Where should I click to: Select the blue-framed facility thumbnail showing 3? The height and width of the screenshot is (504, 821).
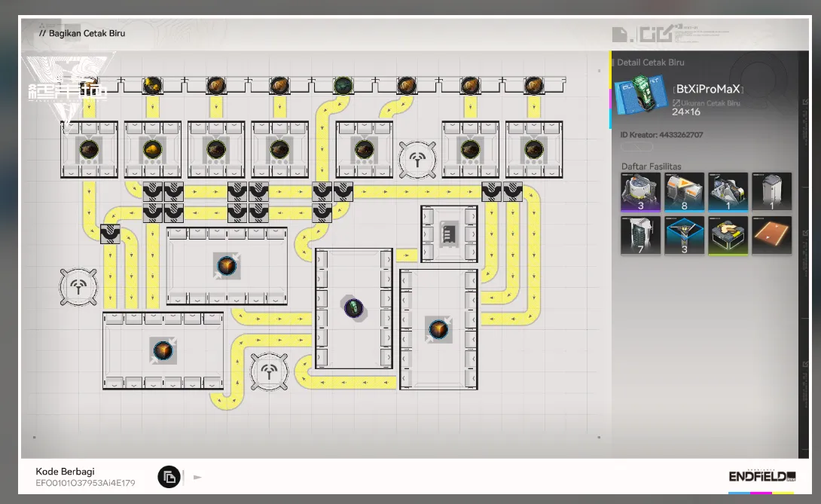(684, 236)
